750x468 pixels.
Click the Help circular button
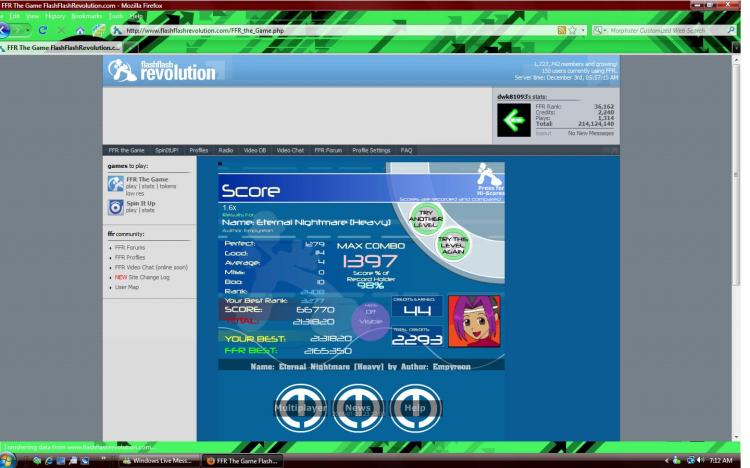415,408
